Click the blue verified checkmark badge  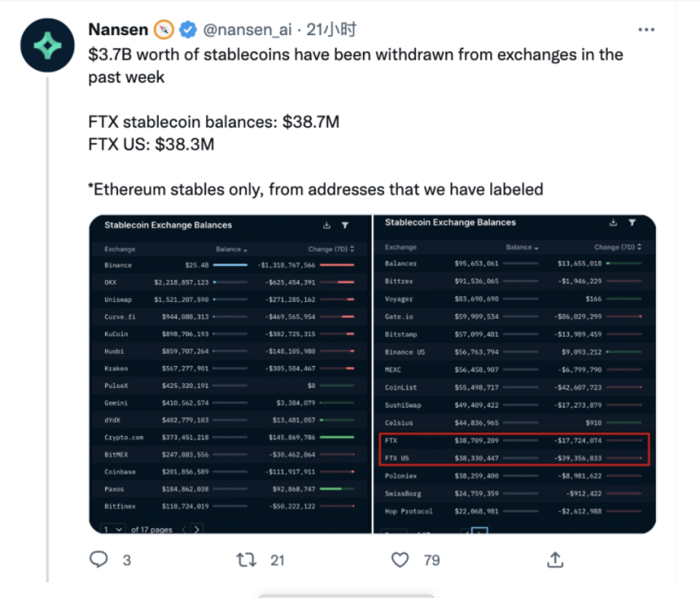click(187, 29)
